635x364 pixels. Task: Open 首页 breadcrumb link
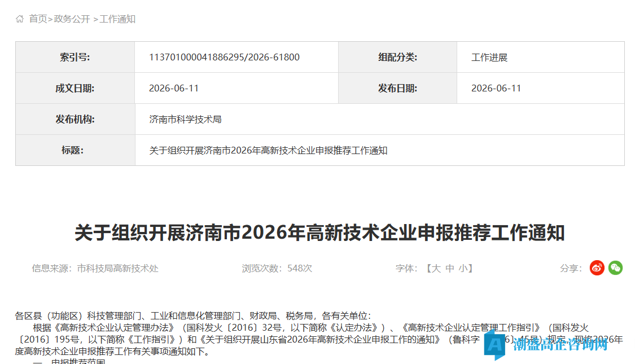pos(38,19)
